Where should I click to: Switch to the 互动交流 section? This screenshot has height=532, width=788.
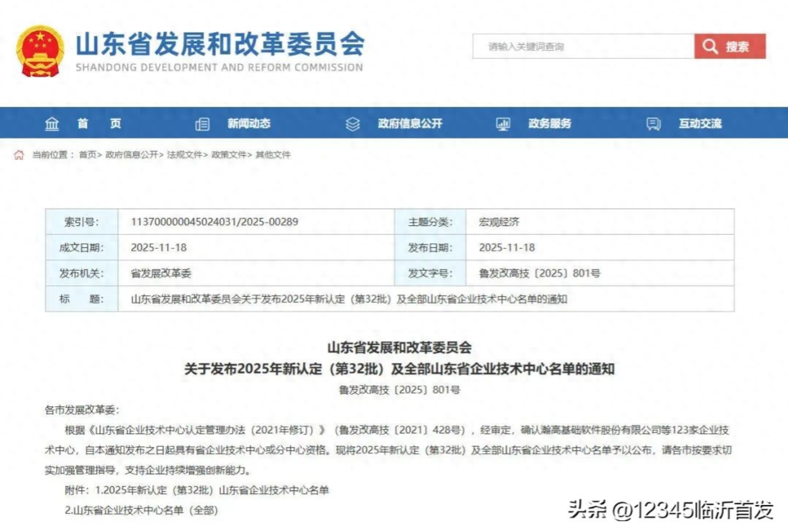pyautogui.click(x=700, y=124)
